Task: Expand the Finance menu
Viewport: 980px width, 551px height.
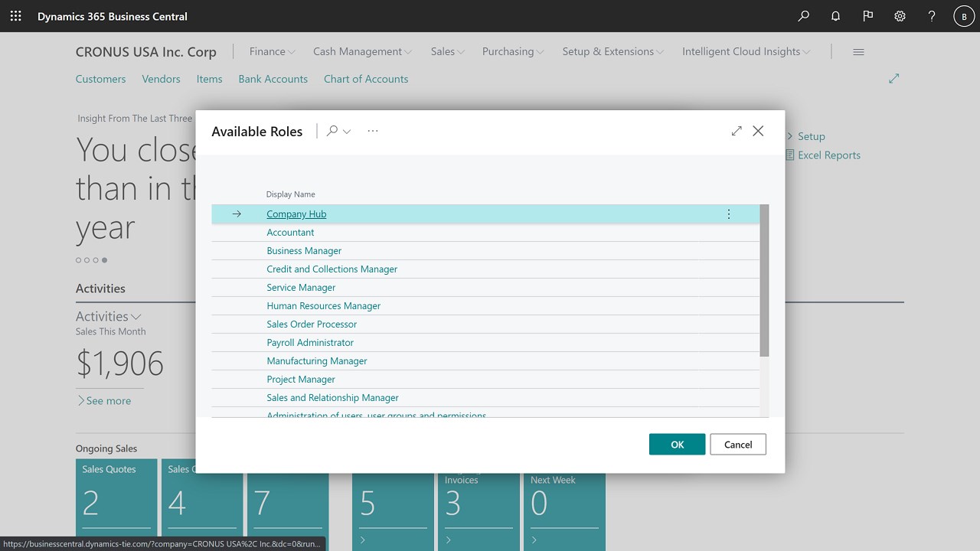Action: 272,51
